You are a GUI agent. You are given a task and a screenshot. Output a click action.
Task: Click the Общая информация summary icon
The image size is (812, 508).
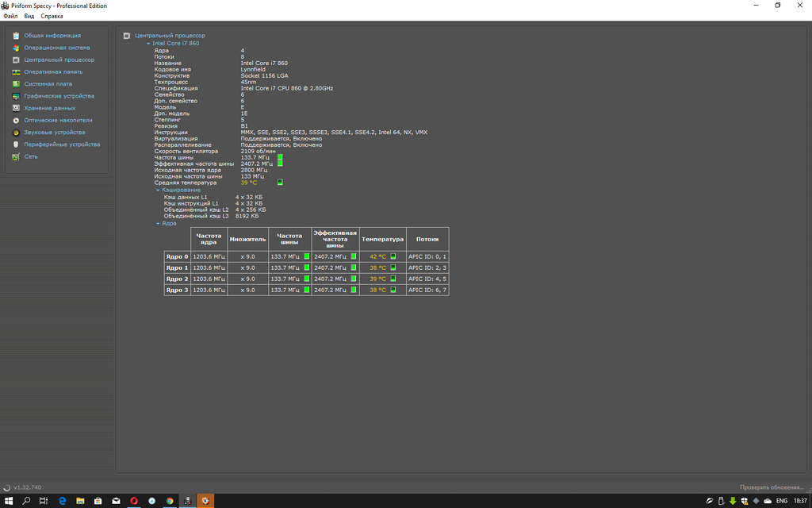(x=16, y=36)
